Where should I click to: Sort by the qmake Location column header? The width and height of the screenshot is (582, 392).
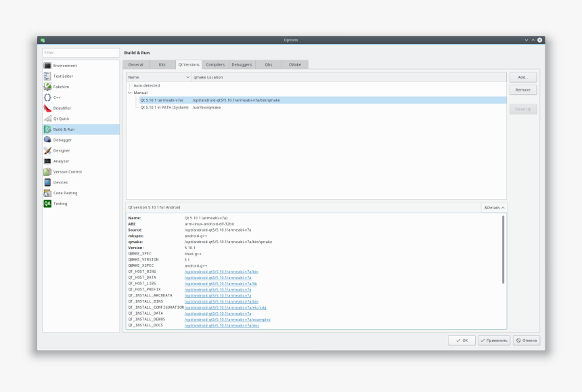[349, 77]
